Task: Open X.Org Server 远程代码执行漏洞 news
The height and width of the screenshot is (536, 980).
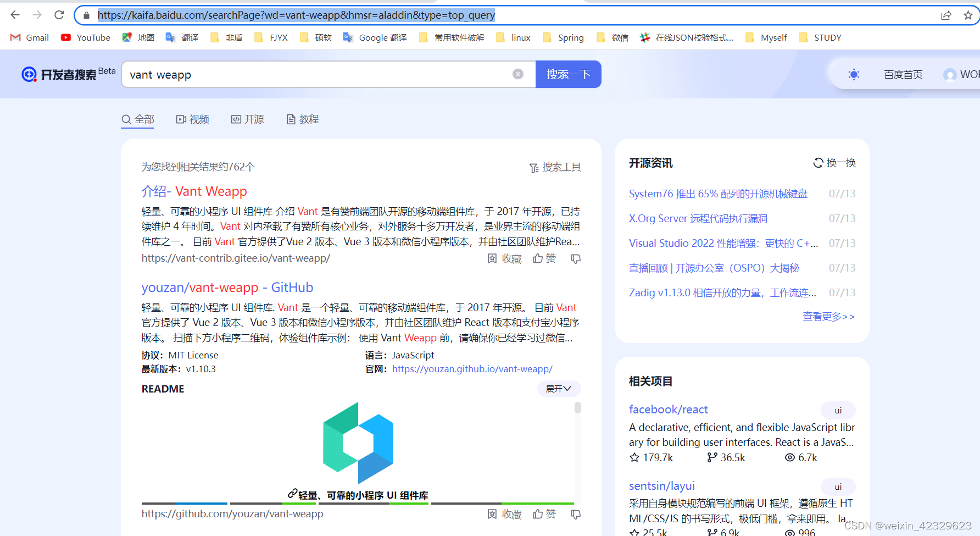Action: [698, 218]
